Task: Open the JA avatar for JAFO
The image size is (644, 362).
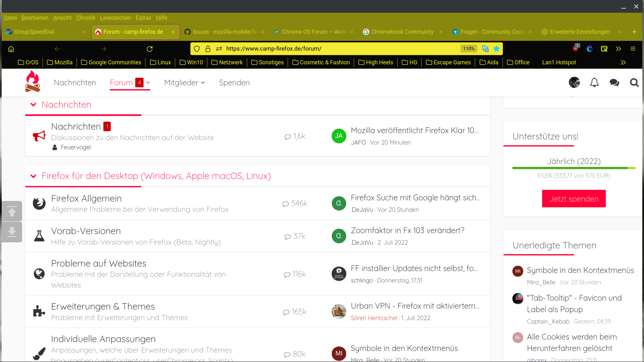Action: pos(339,136)
